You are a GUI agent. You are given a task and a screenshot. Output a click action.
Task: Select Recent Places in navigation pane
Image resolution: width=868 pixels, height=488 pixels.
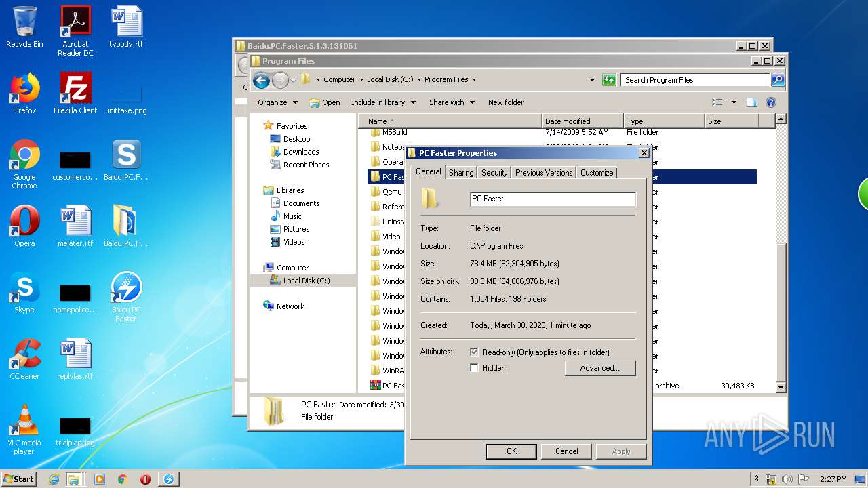point(306,165)
